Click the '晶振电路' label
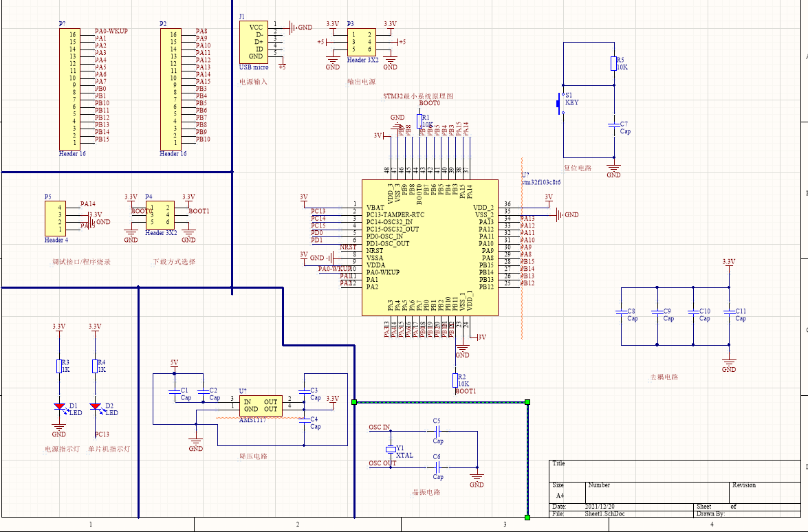 click(x=426, y=492)
